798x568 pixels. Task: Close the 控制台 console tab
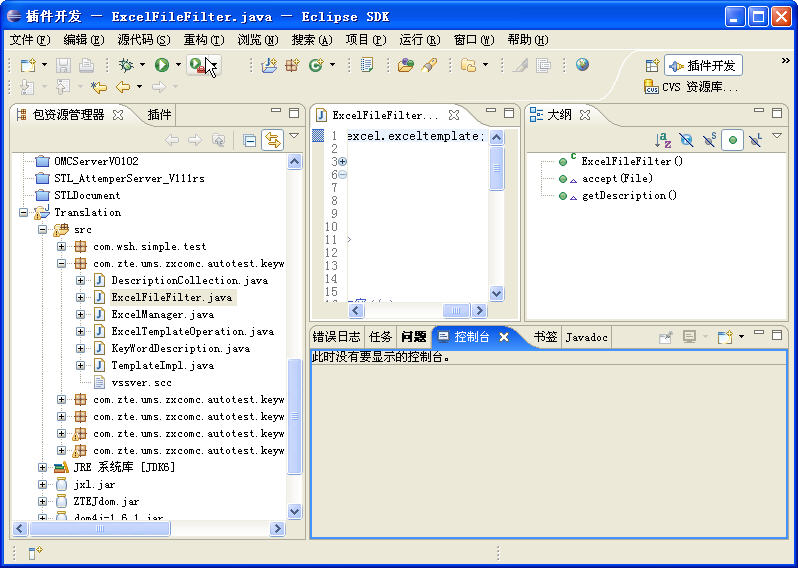click(504, 337)
